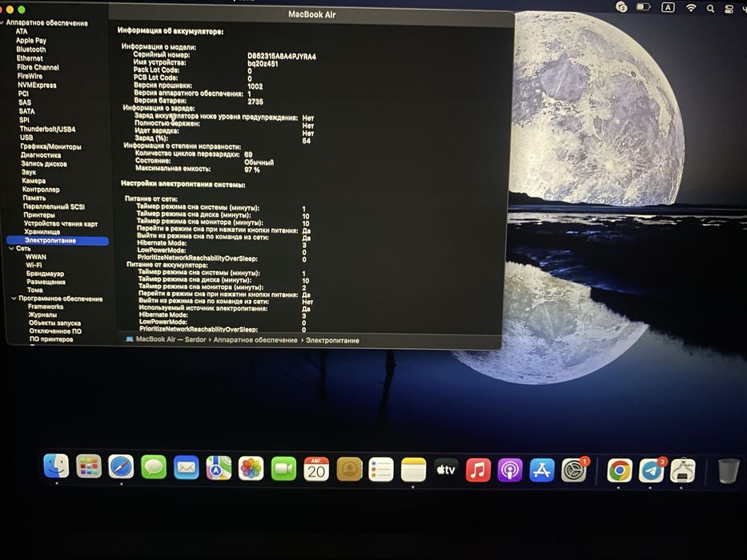This screenshot has width=747, height=560.
Task: Open System Information icon in the Dock
Action: pos(683,470)
